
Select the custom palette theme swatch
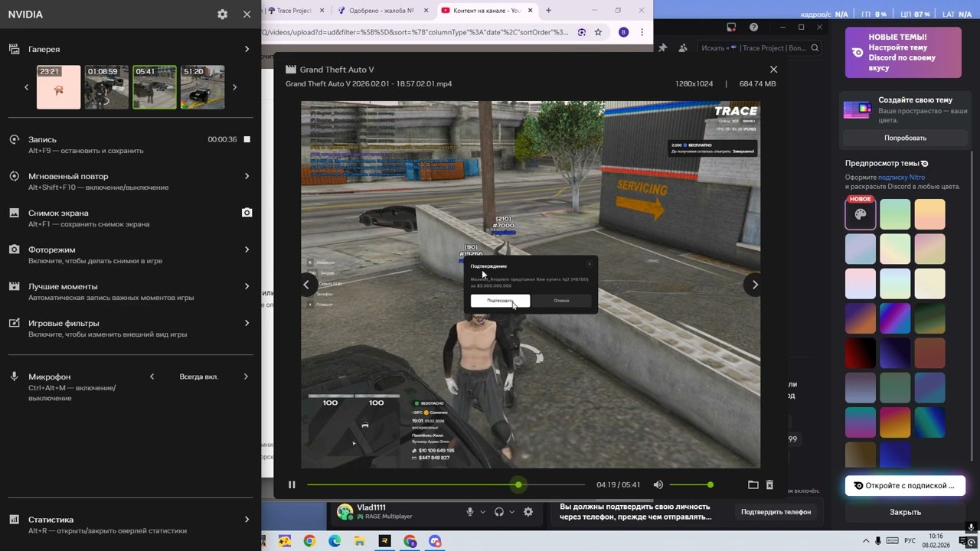(861, 214)
